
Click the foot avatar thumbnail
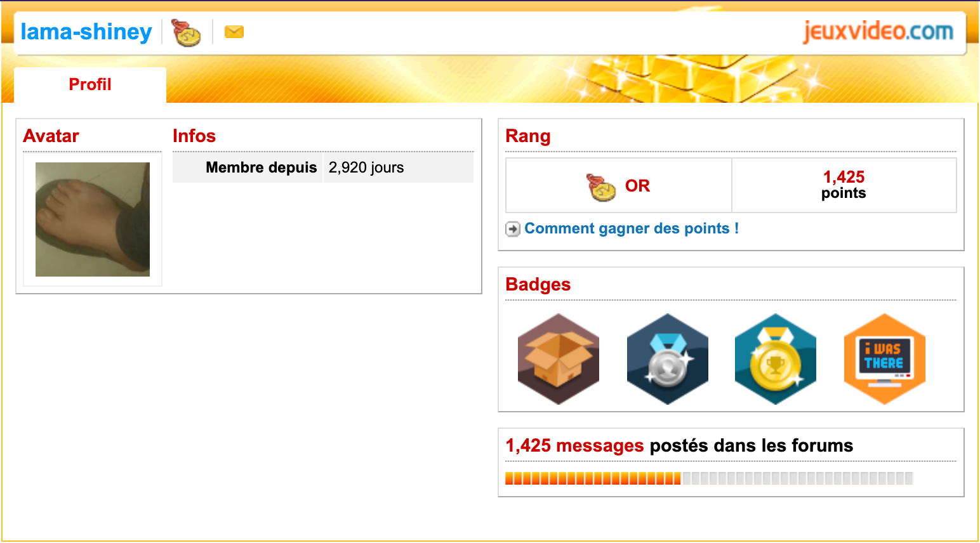[x=93, y=219]
